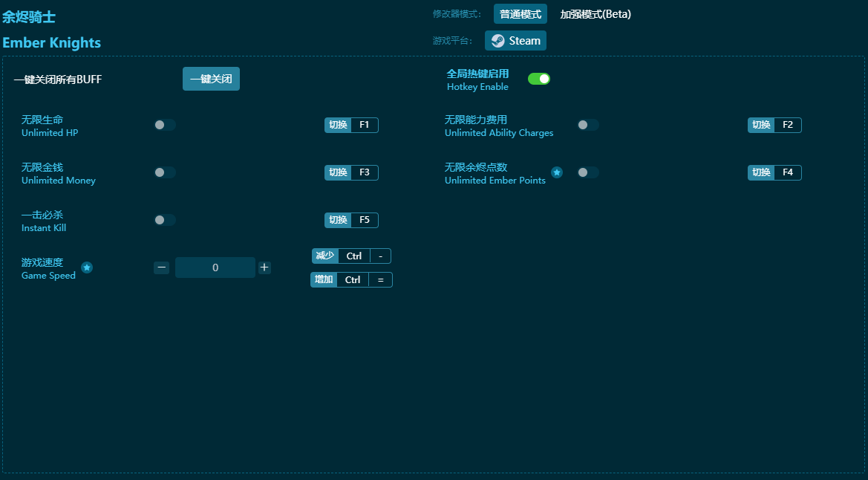
Task: Click the F2 hotkey for Unlimited Ability Charges
Action: tap(787, 125)
